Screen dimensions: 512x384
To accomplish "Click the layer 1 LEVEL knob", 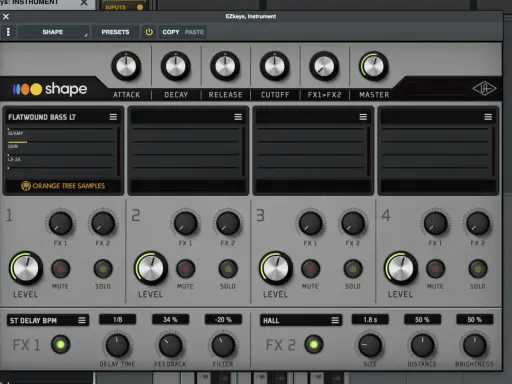I will pos(26,268).
